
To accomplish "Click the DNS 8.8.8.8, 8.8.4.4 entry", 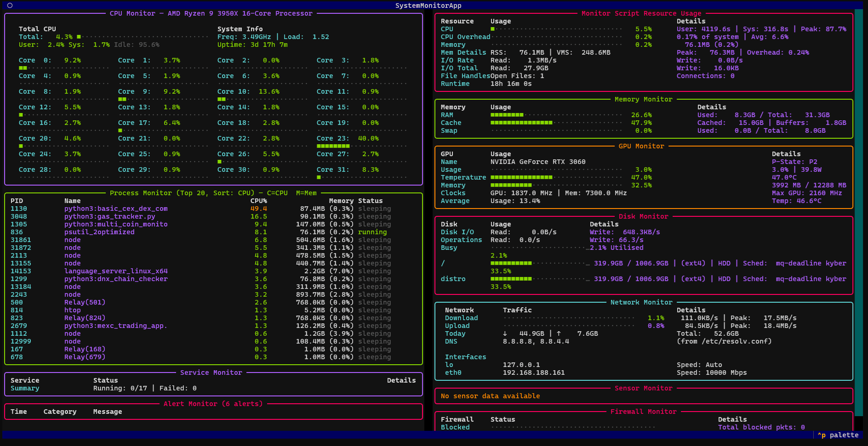I will click(x=536, y=341).
